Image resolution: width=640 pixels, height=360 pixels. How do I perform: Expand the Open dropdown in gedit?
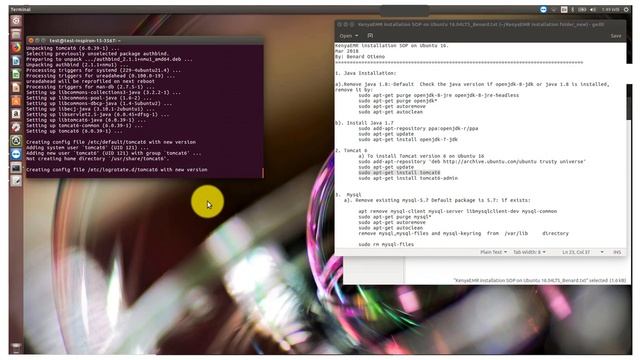(x=349, y=36)
